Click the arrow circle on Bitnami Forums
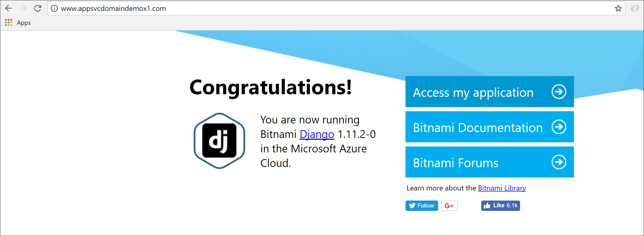This screenshot has width=644, height=236. 559,162
